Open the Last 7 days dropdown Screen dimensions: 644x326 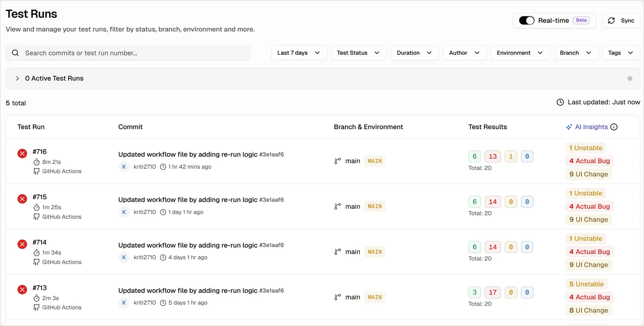(299, 53)
